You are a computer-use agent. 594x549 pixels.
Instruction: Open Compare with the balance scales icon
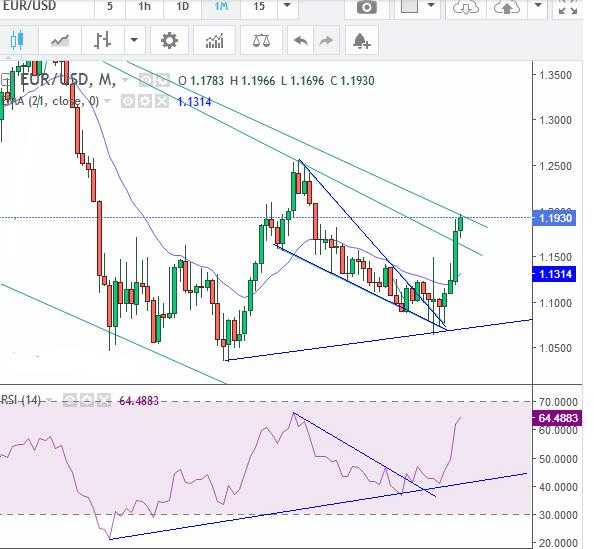pos(262,40)
